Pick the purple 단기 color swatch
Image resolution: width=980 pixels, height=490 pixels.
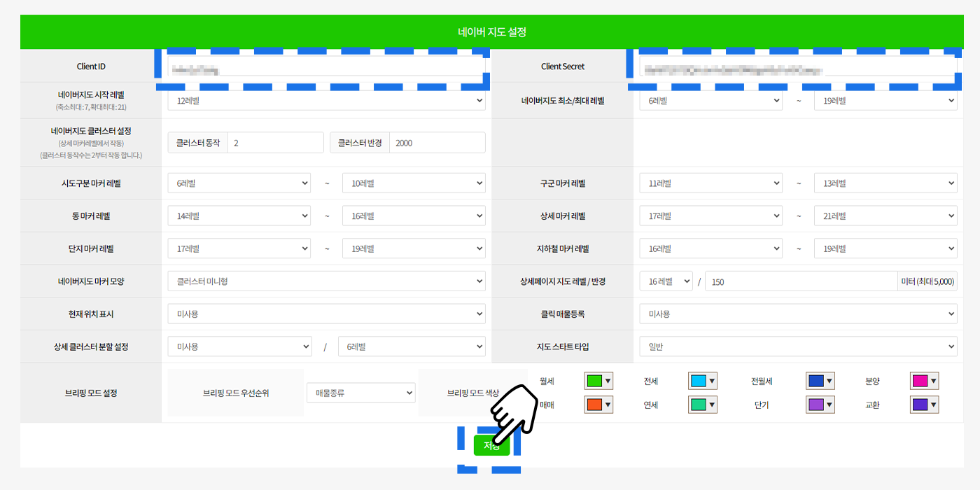click(820, 405)
